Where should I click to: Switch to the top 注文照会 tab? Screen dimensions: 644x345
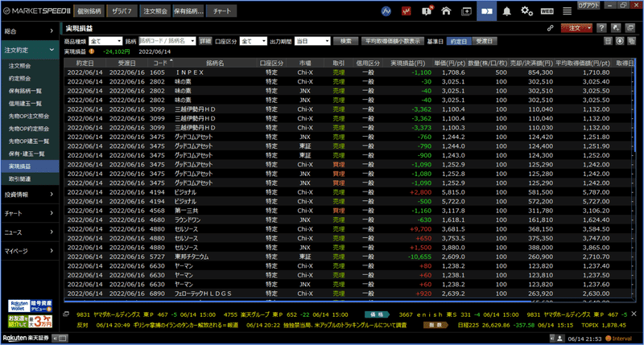155,11
